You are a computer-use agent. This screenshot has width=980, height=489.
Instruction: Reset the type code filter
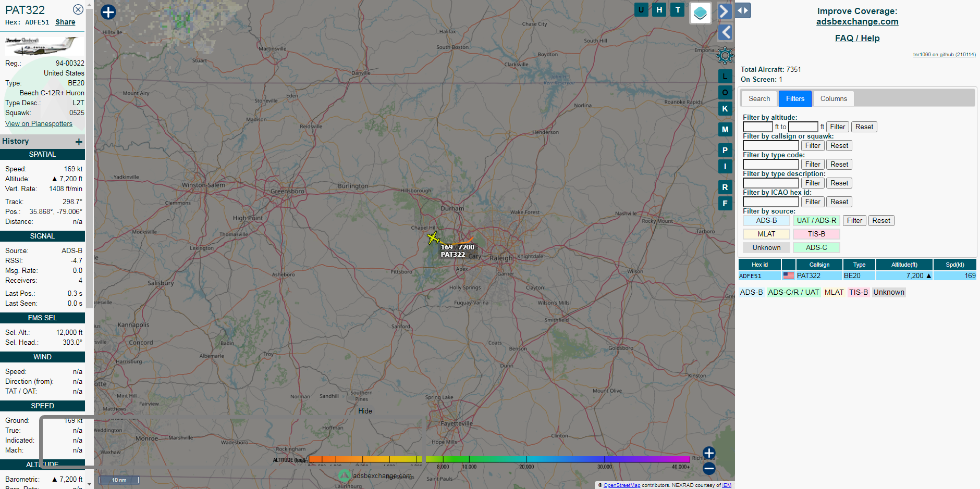point(839,164)
